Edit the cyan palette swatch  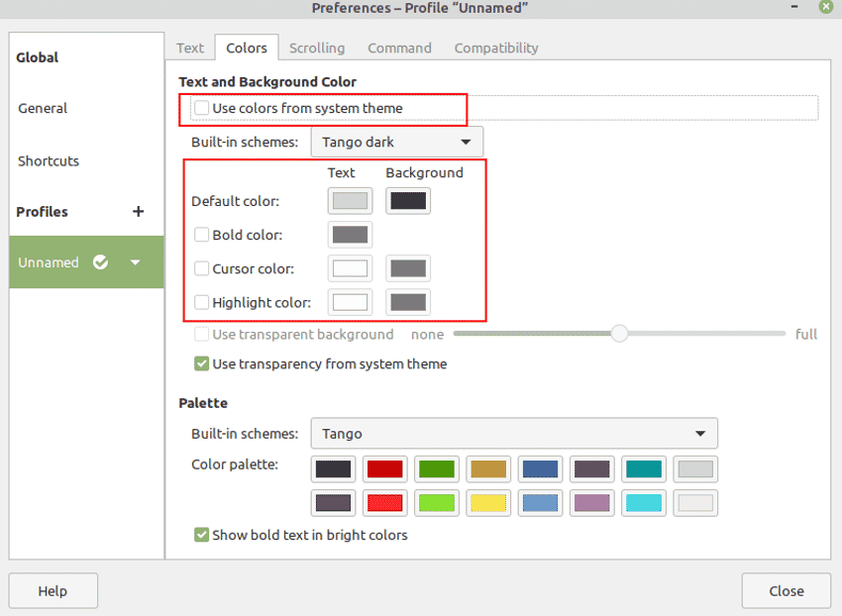[644, 503]
